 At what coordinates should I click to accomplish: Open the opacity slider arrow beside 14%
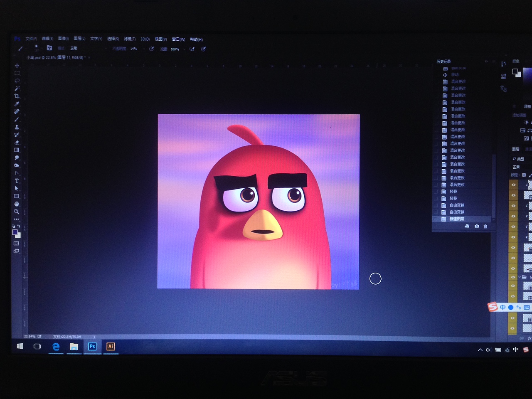tap(144, 49)
